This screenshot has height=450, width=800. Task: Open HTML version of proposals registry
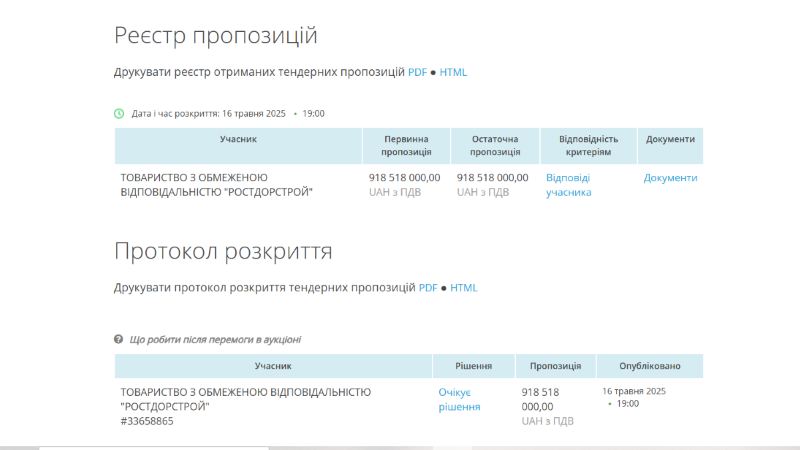[x=453, y=72]
